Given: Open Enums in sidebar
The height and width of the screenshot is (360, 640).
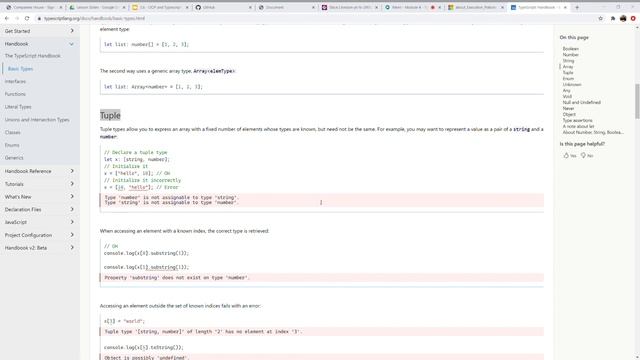Looking at the screenshot, I should coord(12,145).
